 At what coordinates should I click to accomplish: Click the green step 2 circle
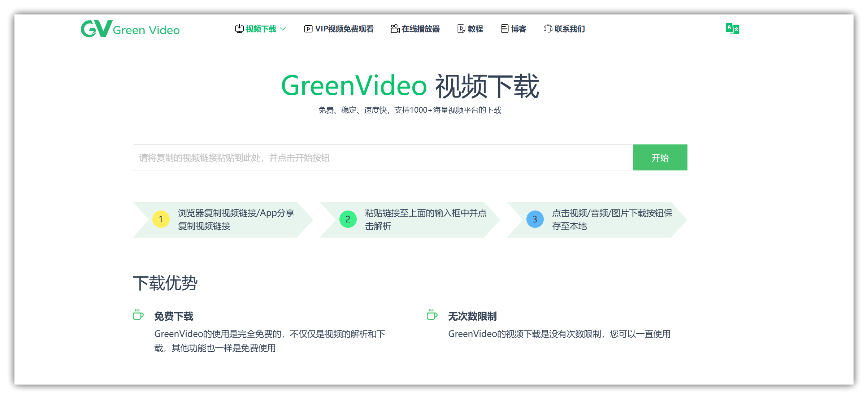(x=348, y=219)
